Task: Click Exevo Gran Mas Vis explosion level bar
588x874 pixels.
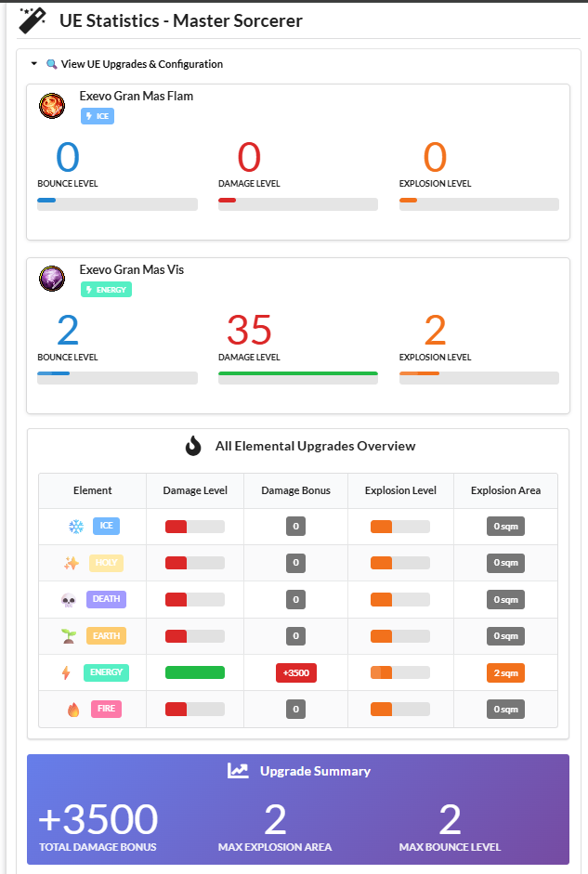Action: tap(479, 378)
